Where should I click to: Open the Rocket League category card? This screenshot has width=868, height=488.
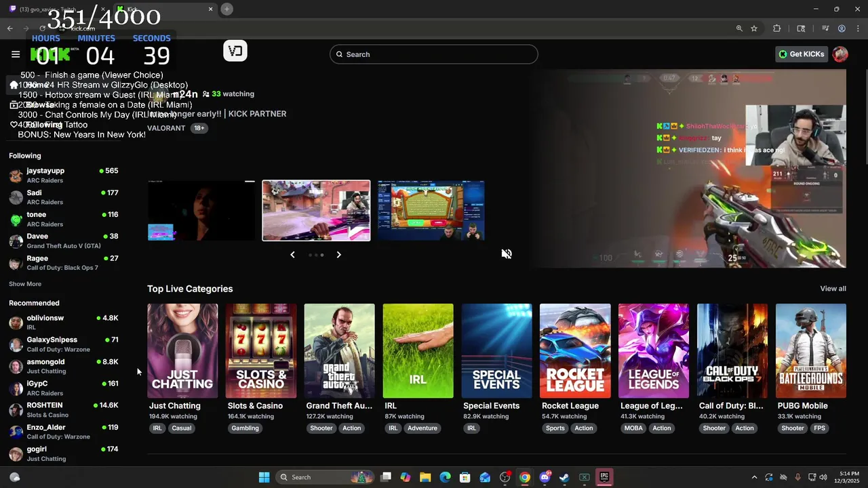click(575, 350)
